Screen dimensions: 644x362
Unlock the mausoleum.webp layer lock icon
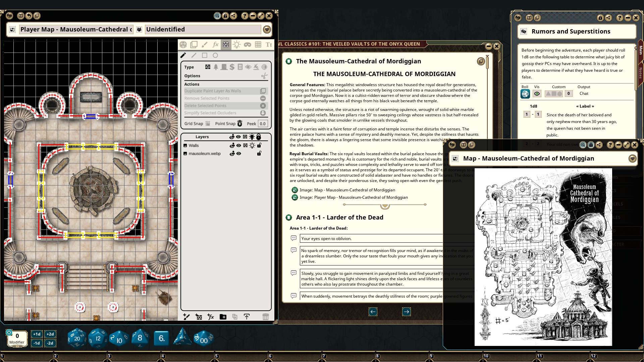click(259, 154)
